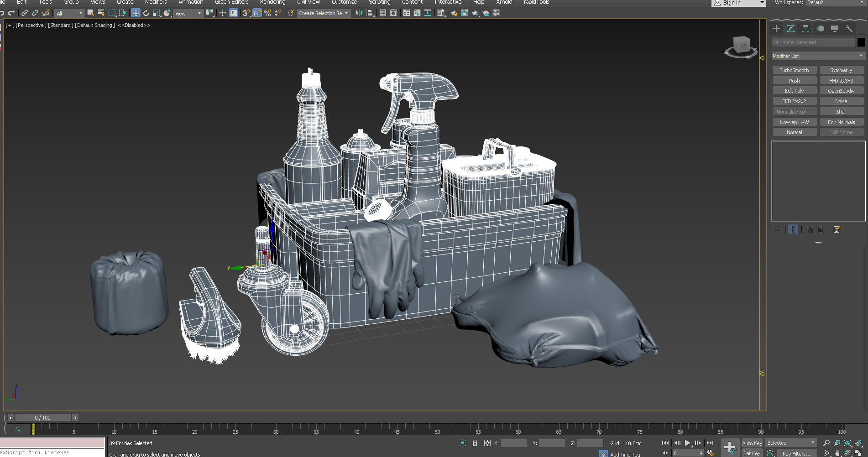Toggle Spinner Snap button

(x=277, y=13)
